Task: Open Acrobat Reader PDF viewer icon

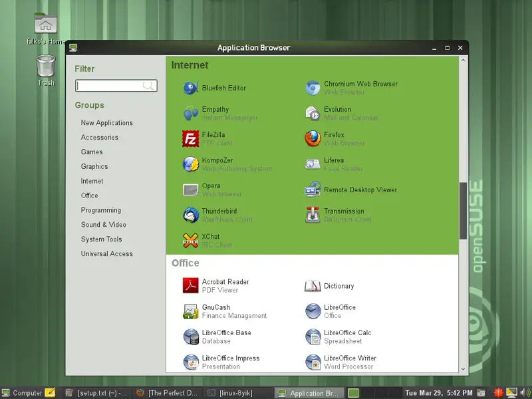Action: point(191,286)
